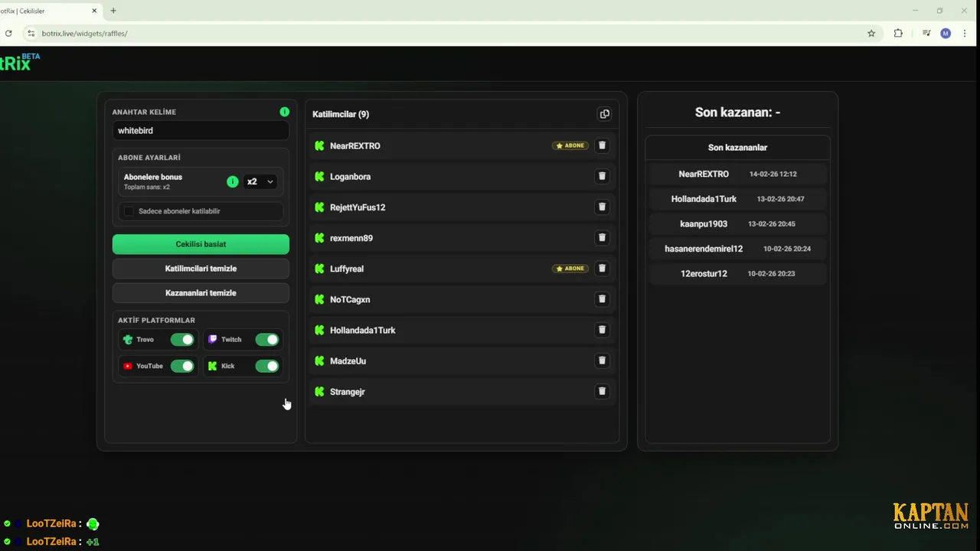Open the x2 subscriber bonus dropdown
The width and height of the screenshot is (980, 551).
[260, 181]
